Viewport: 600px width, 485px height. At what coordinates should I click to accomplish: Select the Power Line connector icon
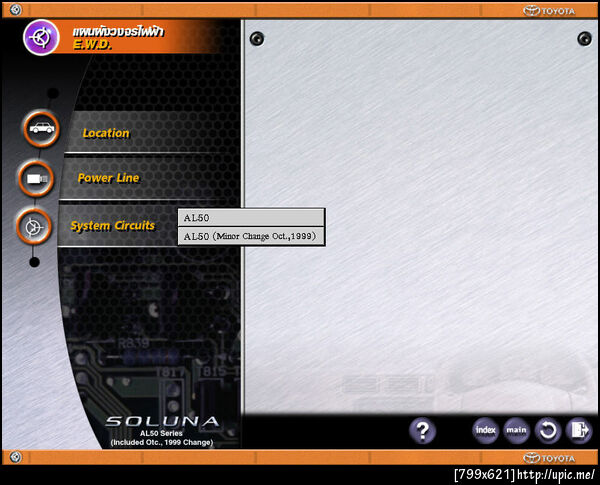point(36,179)
